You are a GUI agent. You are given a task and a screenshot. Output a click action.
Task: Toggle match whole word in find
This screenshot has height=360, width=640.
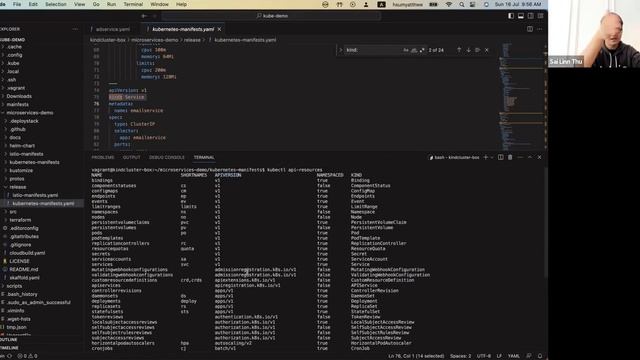414,50
